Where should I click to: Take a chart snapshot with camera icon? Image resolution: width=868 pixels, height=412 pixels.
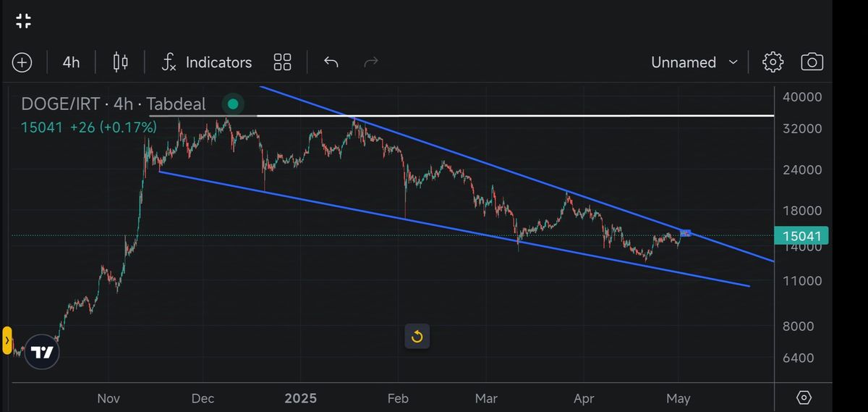click(x=812, y=62)
